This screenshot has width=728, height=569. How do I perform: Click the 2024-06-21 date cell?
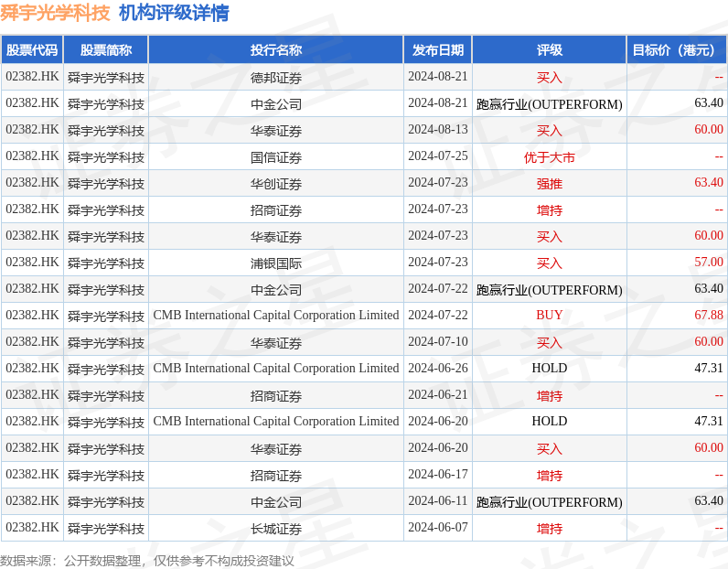coord(438,394)
